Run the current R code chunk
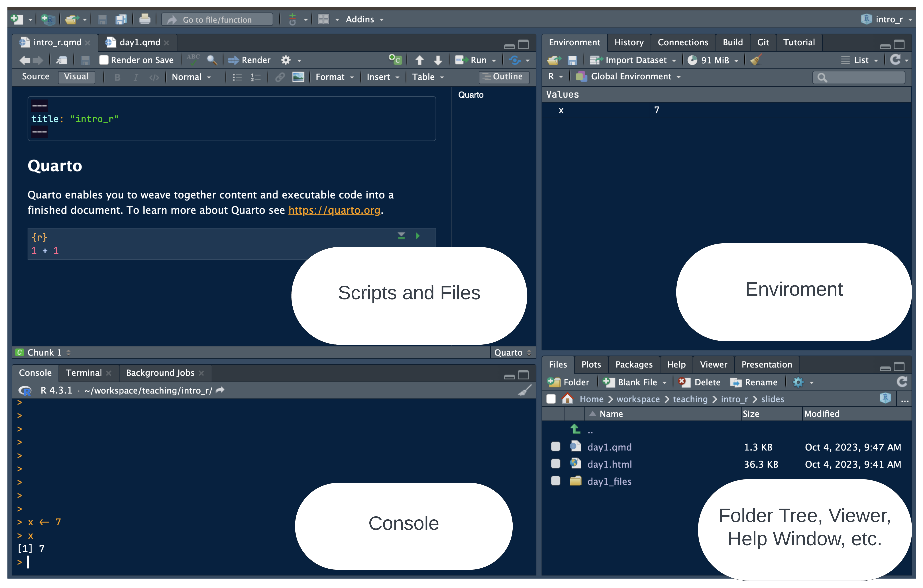The height and width of the screenshot is (588, 923). coord(418,236)
